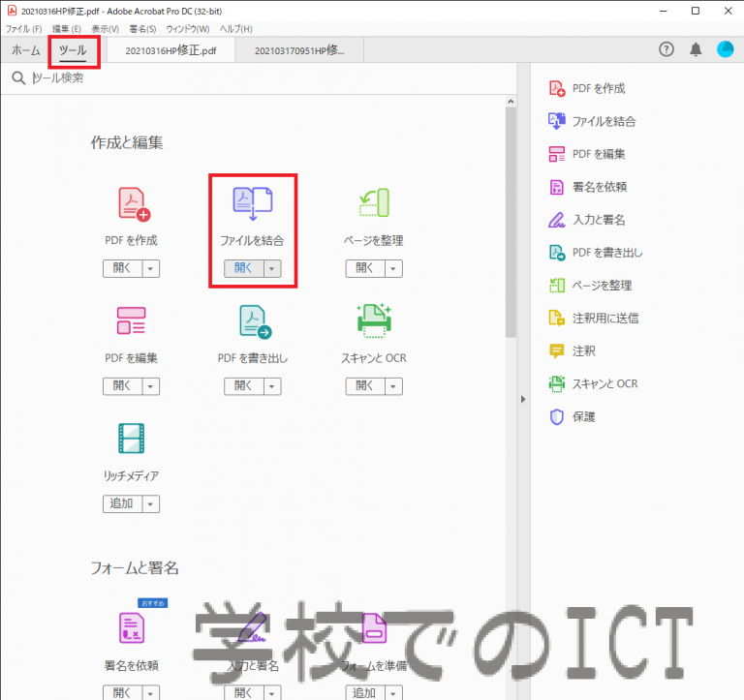This screenshot has width=744, height=700.
Task: Click the 注釈用に送信 icon in right sidebar
Action: pyautogui.click(x=557, y=319)
